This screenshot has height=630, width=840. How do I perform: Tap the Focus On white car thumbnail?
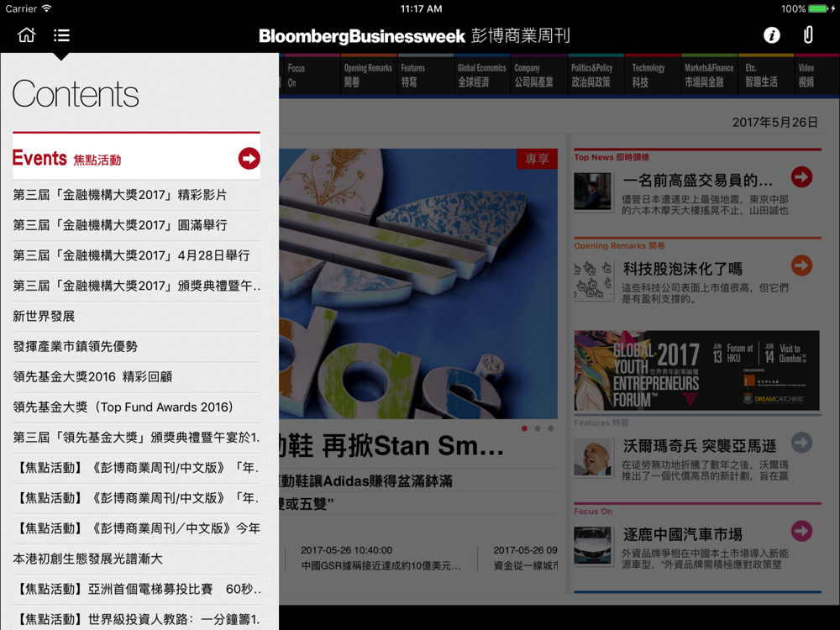coord(592,545)
